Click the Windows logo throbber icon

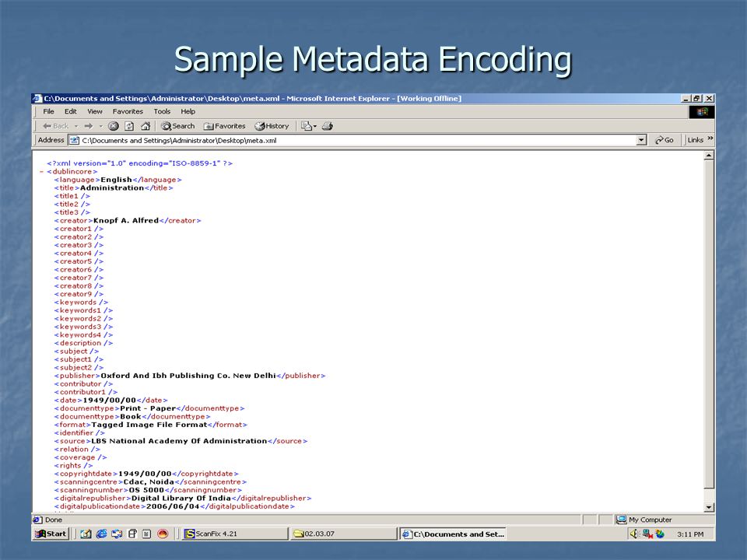tap(702, 112)
